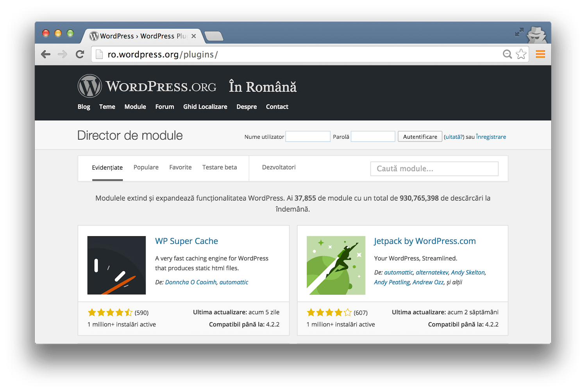Click the address bar URL
Screen dimensions: 586x392
[x=163, y=54]
